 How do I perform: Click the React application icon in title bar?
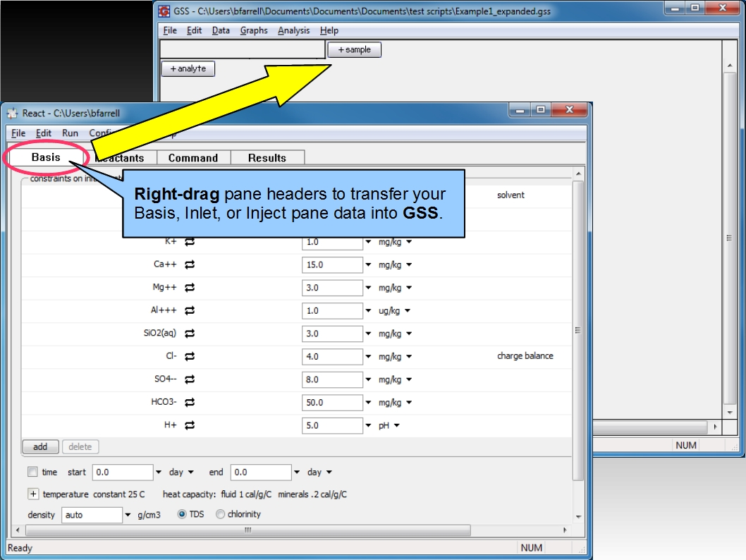[x=12, y=114]
